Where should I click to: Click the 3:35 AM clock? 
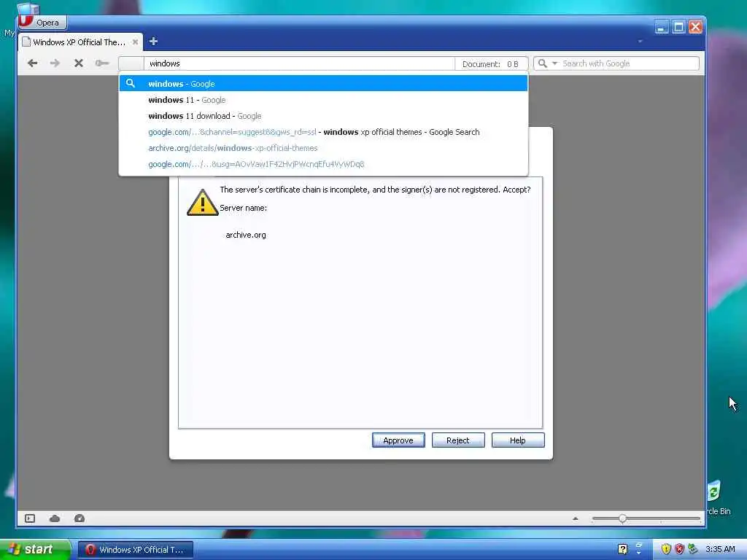click(x=720, y=549)
